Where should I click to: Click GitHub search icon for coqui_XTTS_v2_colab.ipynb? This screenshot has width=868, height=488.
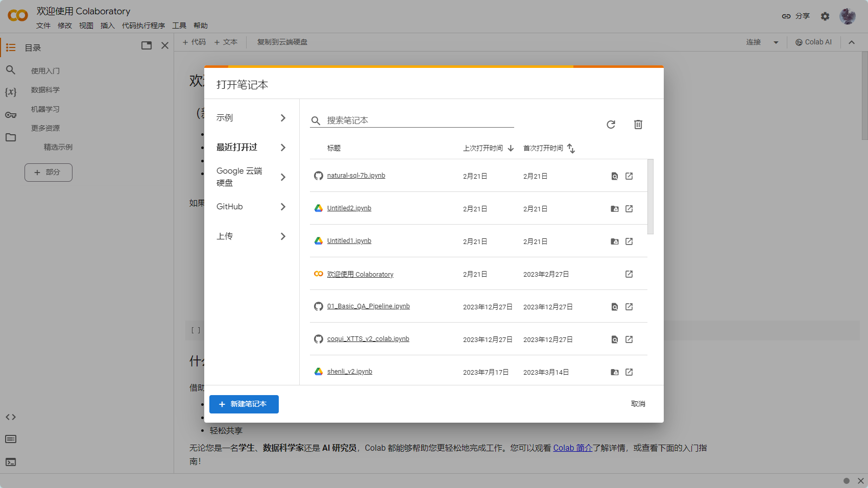click(615, 339)
